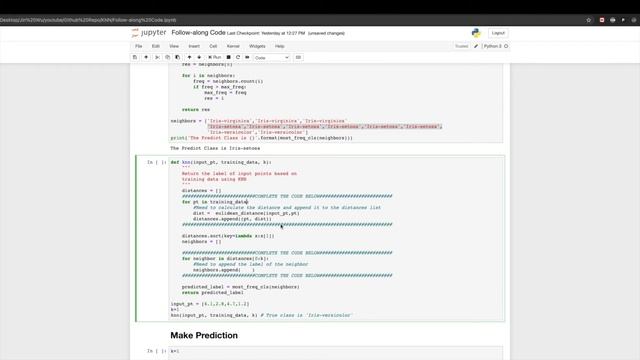The width and height of the screenshot is (640, 360).
Task: Click the 'return res' line
Action: pos(196,109)
